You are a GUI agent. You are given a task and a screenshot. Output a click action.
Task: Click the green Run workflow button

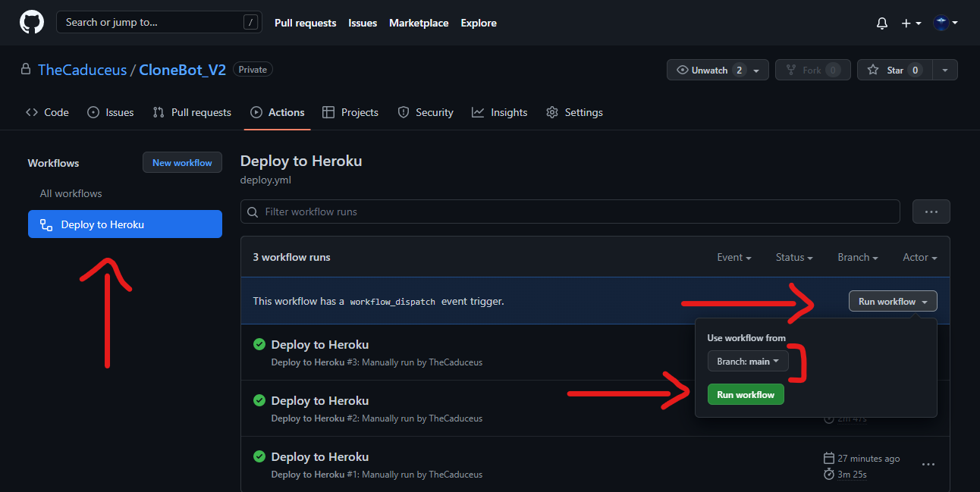pyautogui.click(x=746, y=395)
